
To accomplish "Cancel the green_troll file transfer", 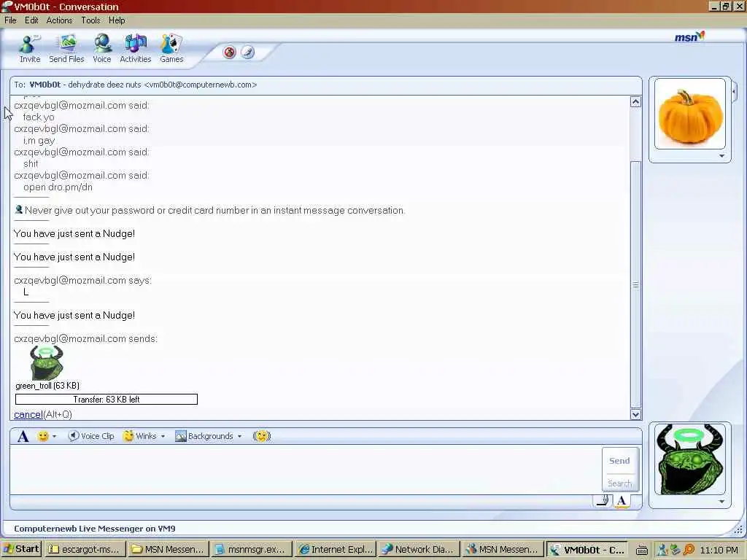I will coord(28,414).
